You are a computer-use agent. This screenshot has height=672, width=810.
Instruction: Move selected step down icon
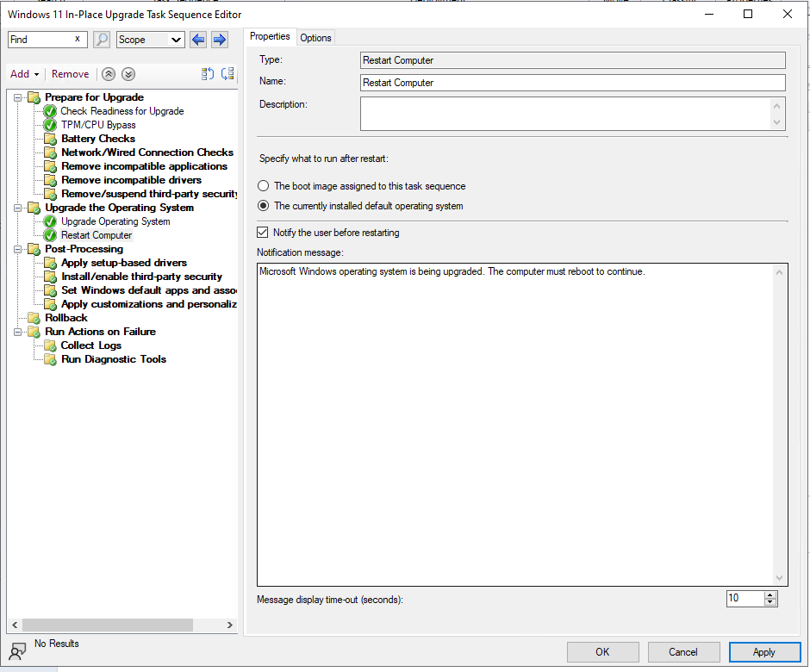pos(128,74)
